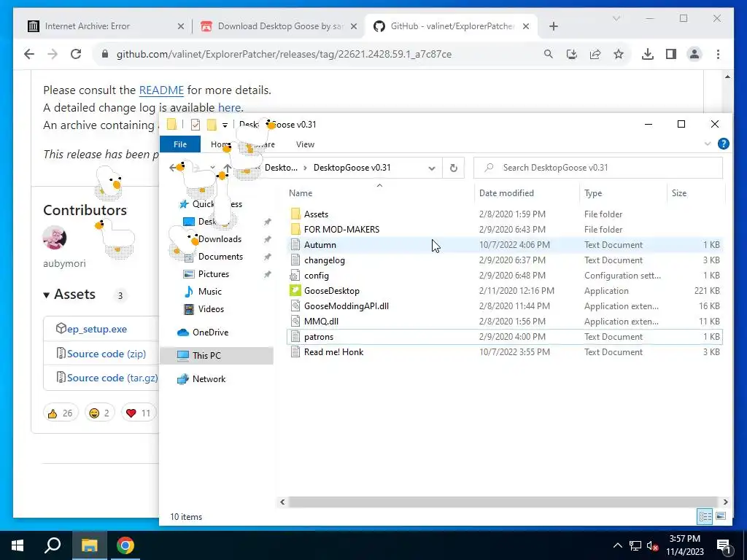Select This PC in navigation pane
Screen dimensions: 747x560
pyautogui.click(x=217, y=356)
